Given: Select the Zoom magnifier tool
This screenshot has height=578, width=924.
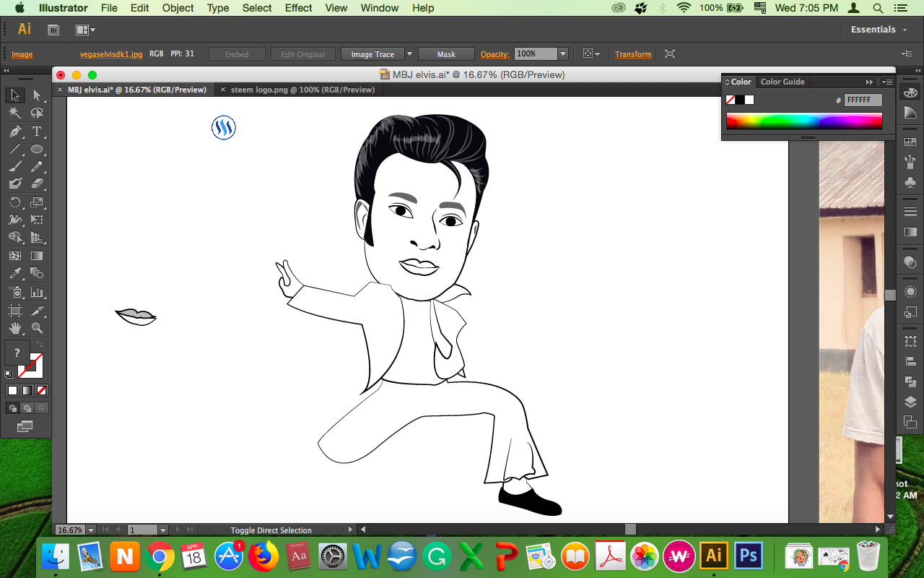Looking at the screenshot, I should 37,329.
